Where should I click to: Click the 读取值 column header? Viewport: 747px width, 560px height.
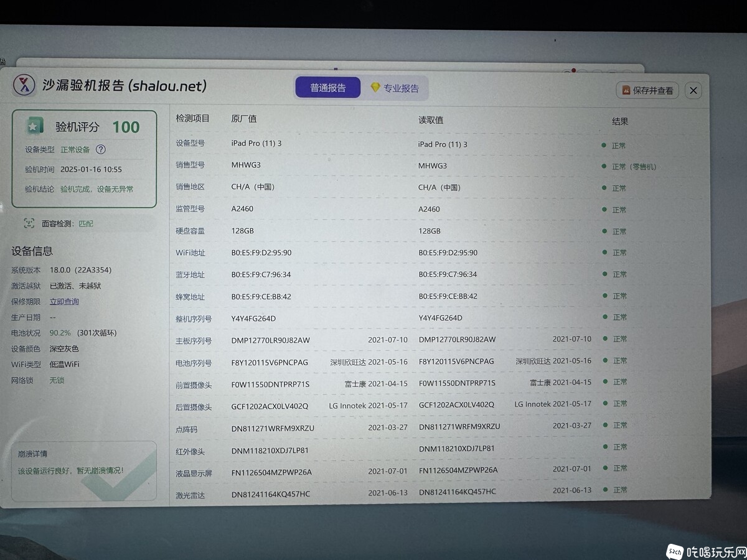point(431,120)
